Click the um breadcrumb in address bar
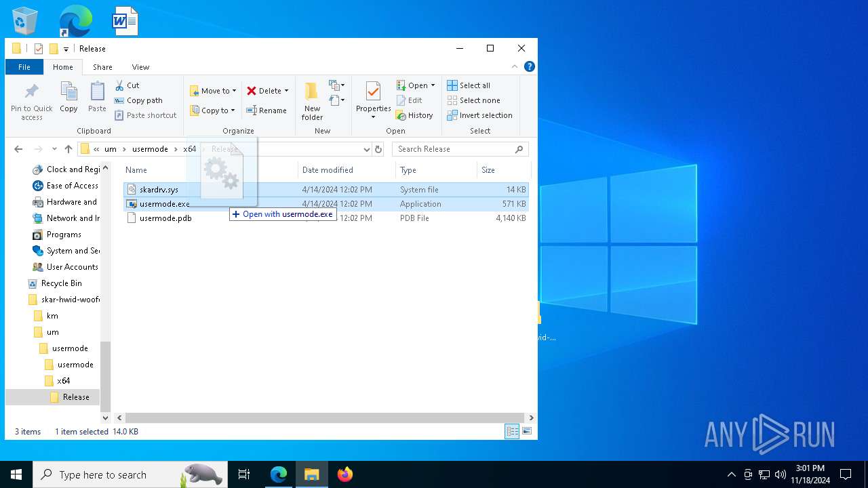The width and height of the screenshot is (868, 488). click(110, 149)
